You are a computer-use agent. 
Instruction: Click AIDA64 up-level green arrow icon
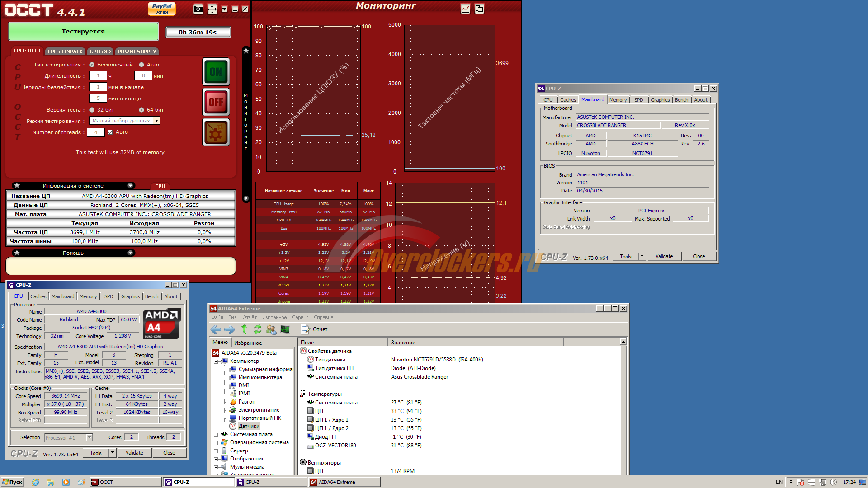[244, 329]
